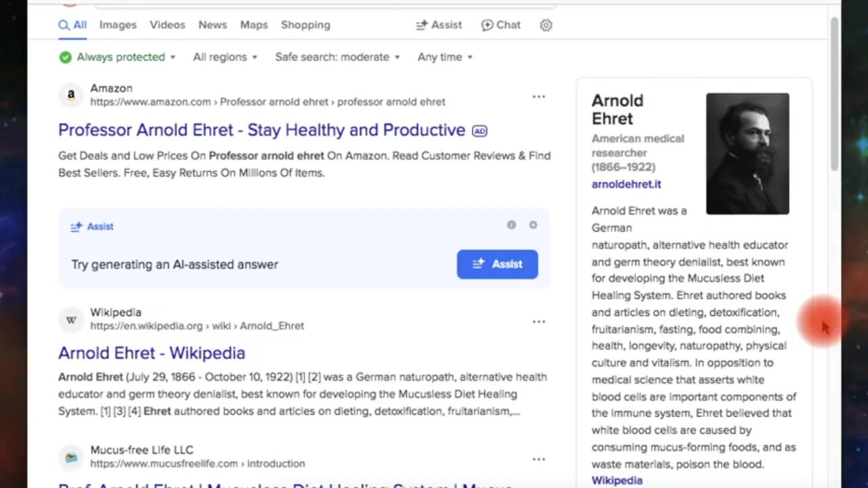The width and height of the screenshot is (868, 488).
Task: Click the Arnold Ehret portrait thumbnail
Action: point(747,154)
